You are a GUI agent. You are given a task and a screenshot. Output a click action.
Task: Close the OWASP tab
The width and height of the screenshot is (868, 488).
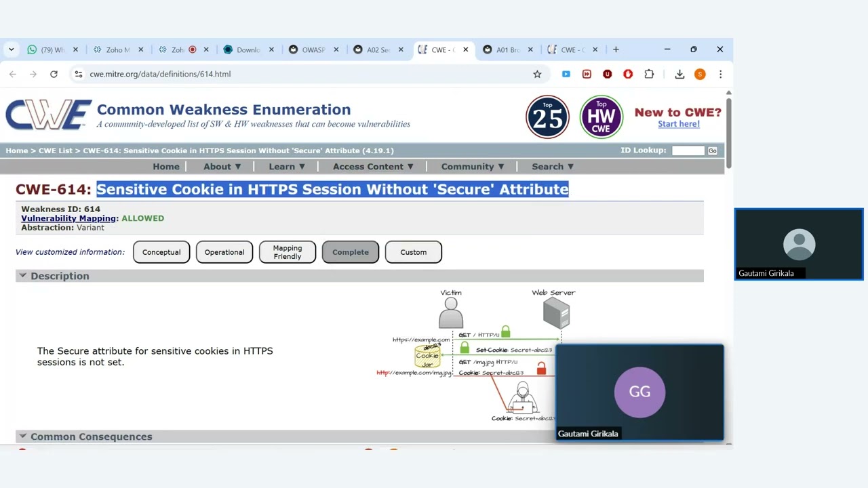coord(336,49)
